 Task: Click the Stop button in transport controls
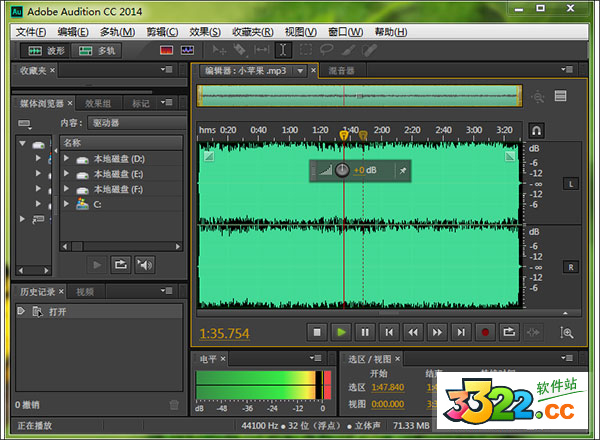point(317,332)
